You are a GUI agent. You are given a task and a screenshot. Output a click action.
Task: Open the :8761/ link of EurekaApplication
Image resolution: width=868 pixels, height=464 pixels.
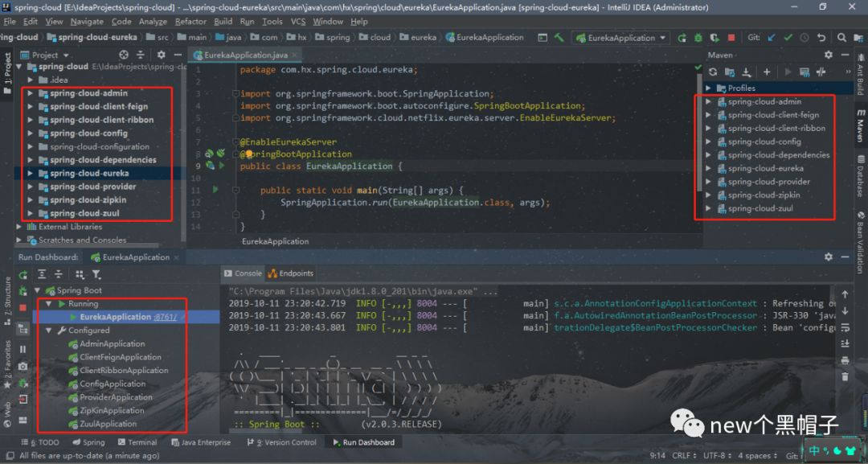point(165,318)
